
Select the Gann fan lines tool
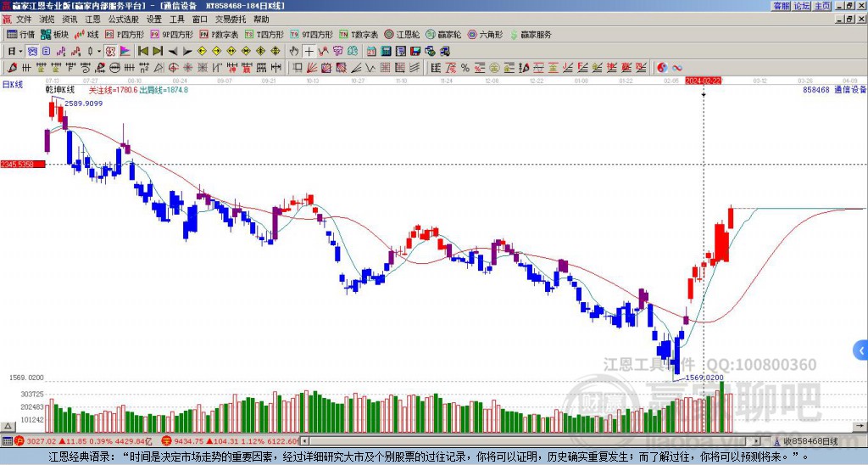(312, 68)
